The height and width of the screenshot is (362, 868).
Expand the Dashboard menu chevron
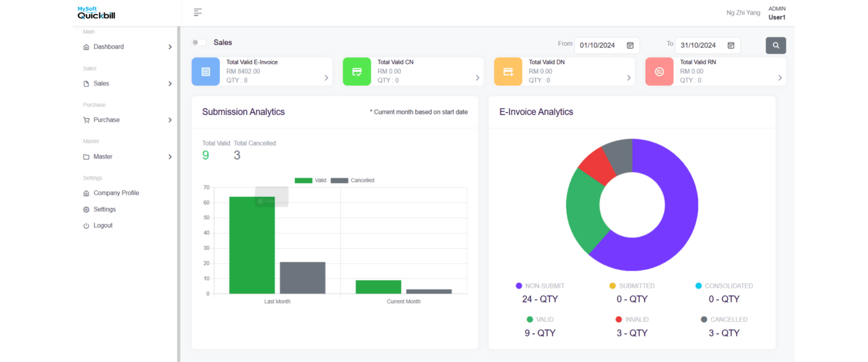pyautogui.click(x=170, y=47)
